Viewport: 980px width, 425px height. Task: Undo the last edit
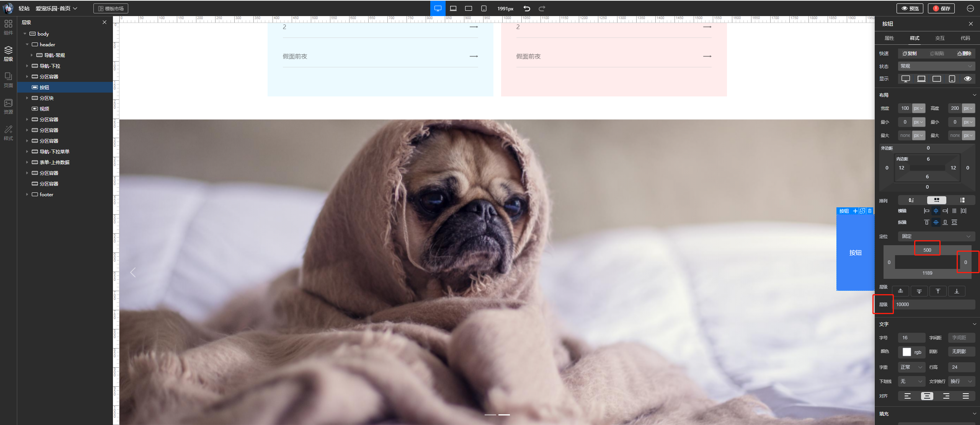pyautogui.click(x=527, y=8)
